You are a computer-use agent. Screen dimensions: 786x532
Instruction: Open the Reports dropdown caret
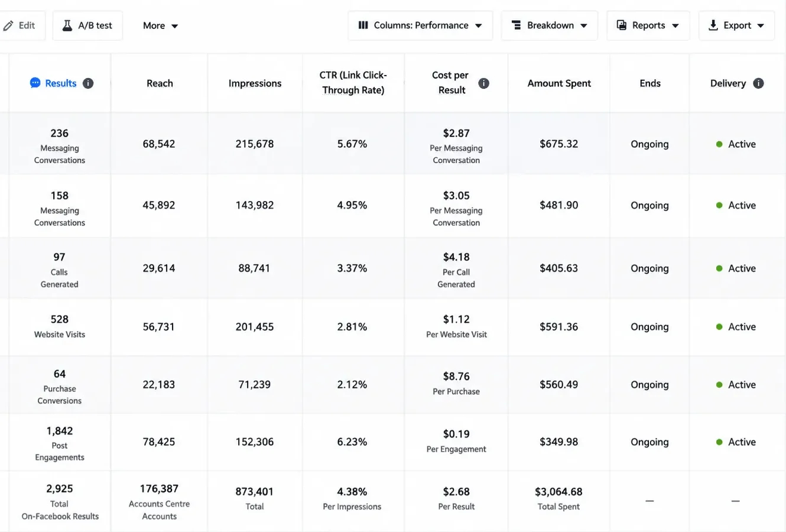[675, 26]
